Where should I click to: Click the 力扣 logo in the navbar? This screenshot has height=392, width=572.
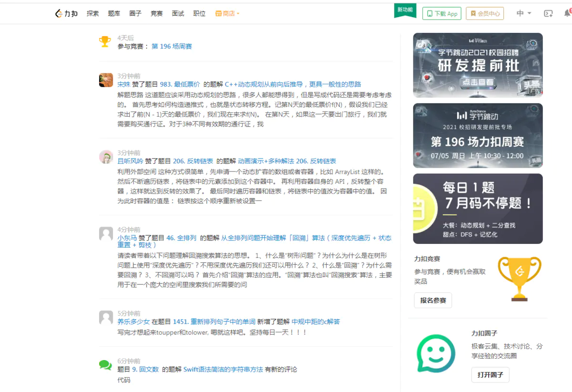point(66,13)
